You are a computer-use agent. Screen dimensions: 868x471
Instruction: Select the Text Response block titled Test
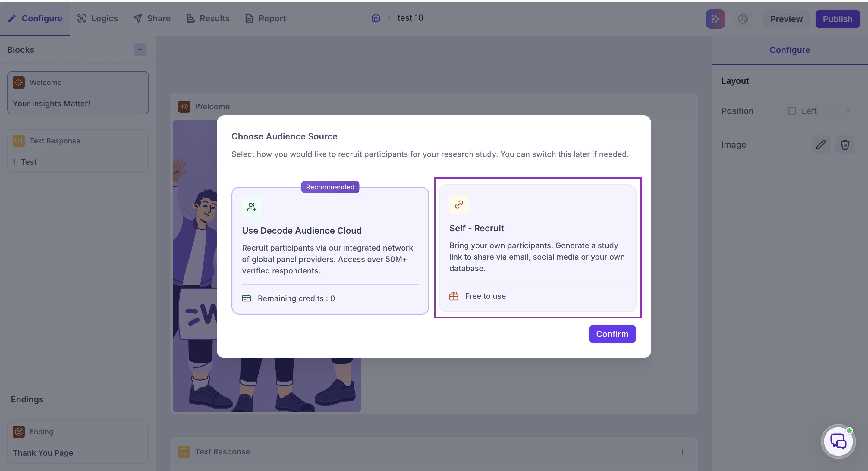coord(78,151)
